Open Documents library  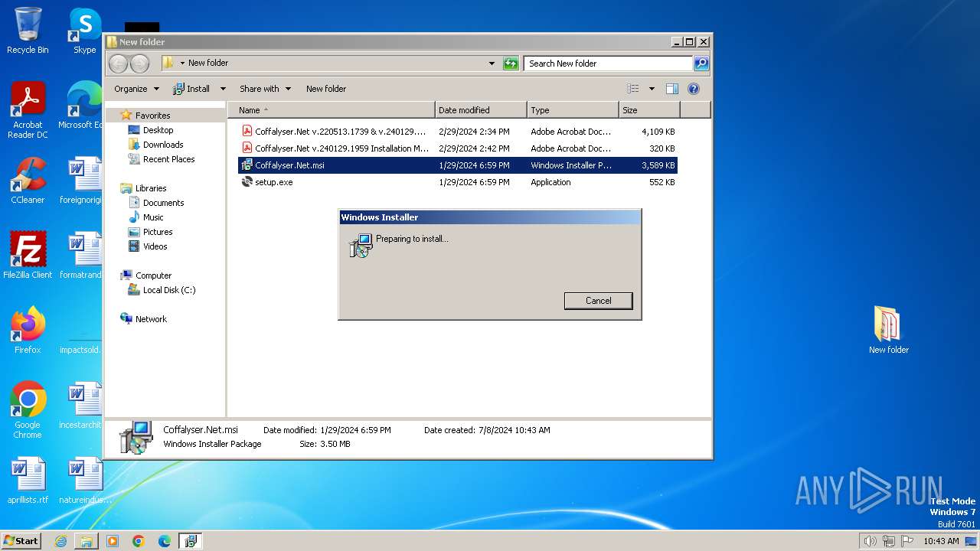(163, 203)
